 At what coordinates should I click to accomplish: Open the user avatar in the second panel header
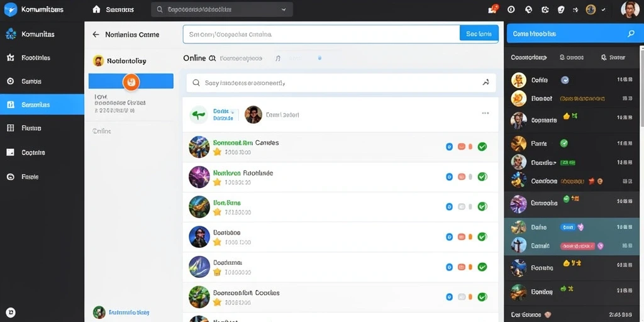click(x=99, y=61)
